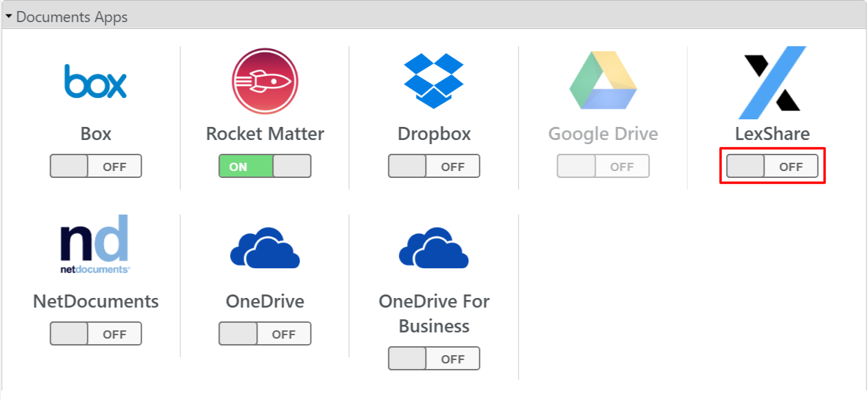Collapse the Documents Apps section arrow
Viewport: 868px width, 400px height.
pos(9,15)
